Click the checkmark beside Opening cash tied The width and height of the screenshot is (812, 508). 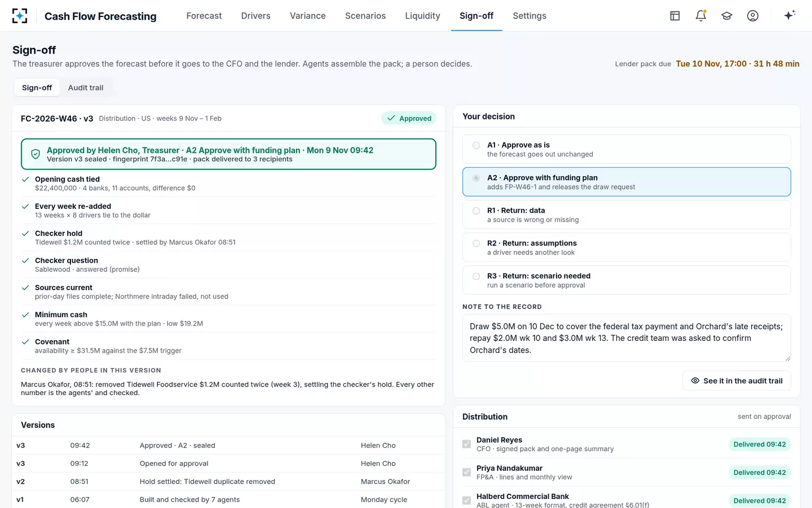[x=25, y=179]
